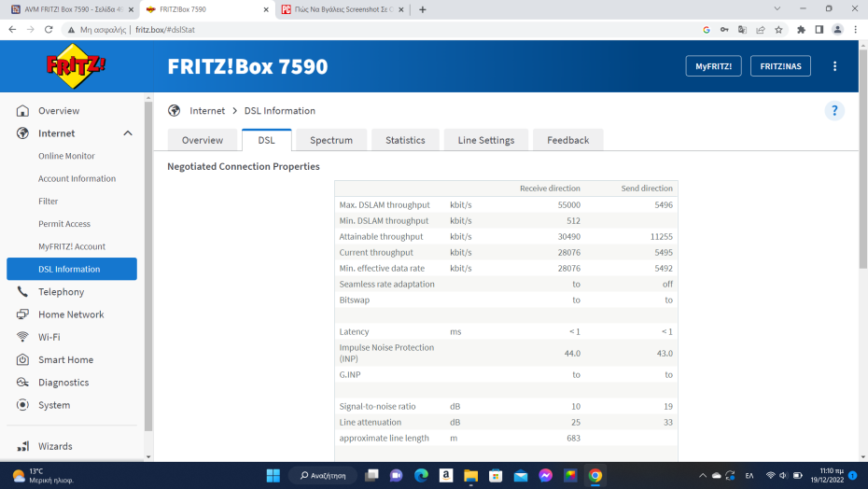
Task: Open Permit Access in sidebar
Action: [x=64, y=224]
